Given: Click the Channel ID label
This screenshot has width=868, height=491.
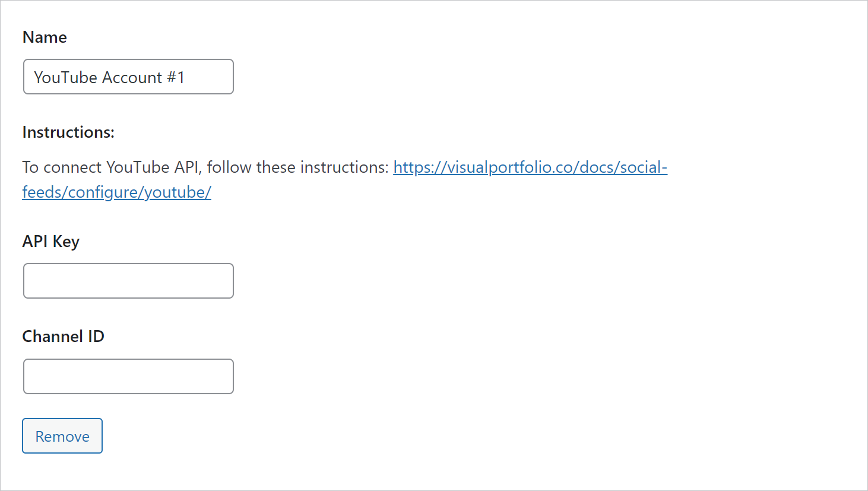Looking at the screenshot, I should (63, 337).
